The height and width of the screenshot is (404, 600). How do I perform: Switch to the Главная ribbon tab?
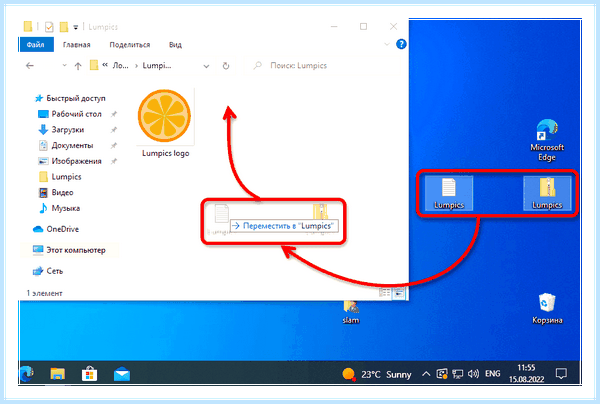77,45
